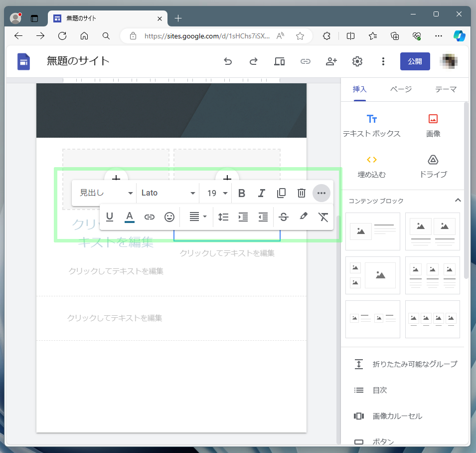Open the Google account avatar
Image resolution: width=476 pixels, height=453 pixels.
pos(449,61)
